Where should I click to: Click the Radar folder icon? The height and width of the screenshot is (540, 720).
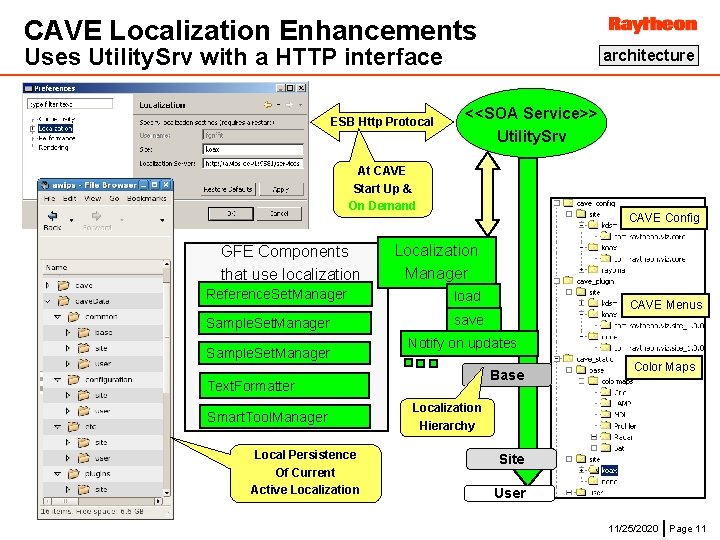tap(606, 437)
